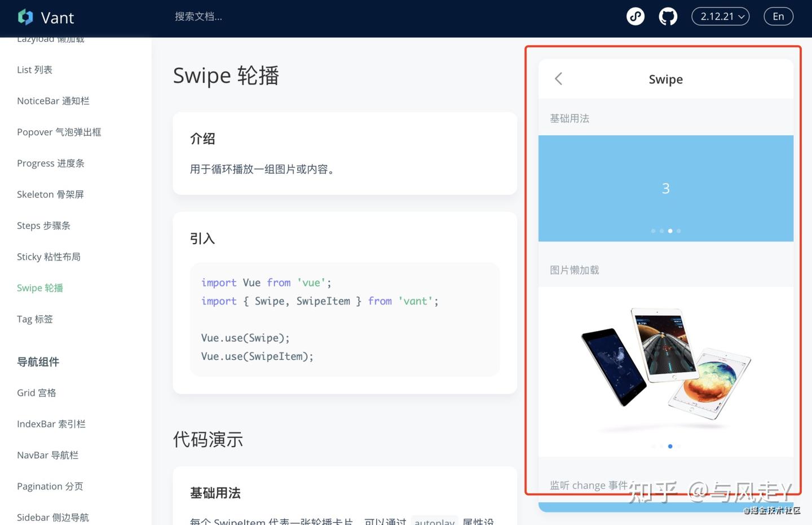This screenshot has height=525, width=812.
Task: Click the back arrow in the Swipe demo
Action: [x=558, y=79]
